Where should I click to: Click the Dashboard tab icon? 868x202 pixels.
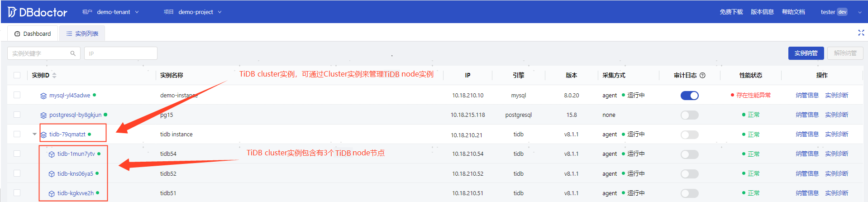pyautogui.click(x=17, y=34)
